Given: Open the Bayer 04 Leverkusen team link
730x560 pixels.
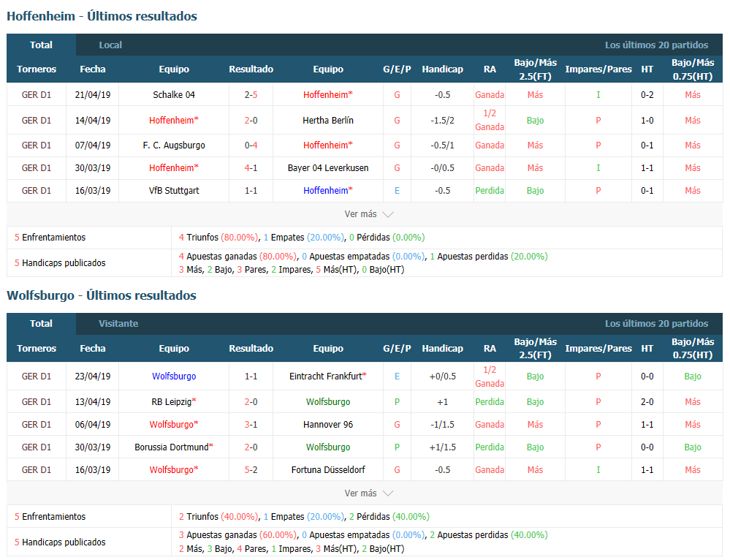Looking at the screenshot, I should 328,168.
